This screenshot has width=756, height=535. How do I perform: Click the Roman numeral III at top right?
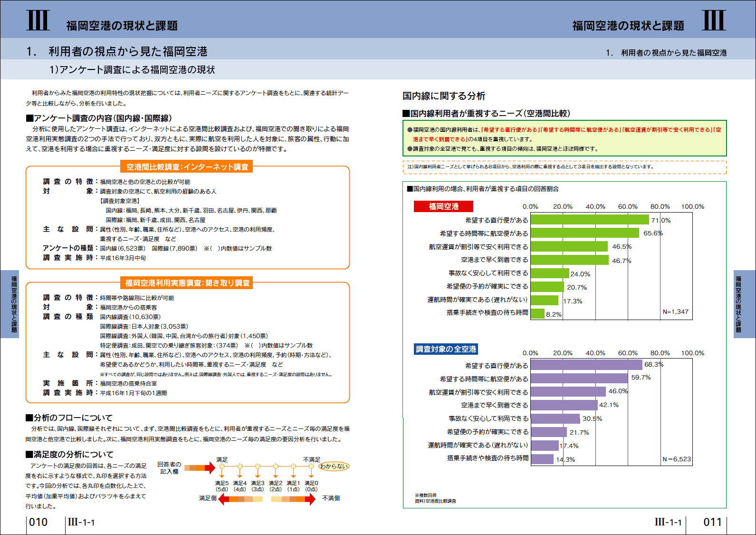tap(714, 20)
